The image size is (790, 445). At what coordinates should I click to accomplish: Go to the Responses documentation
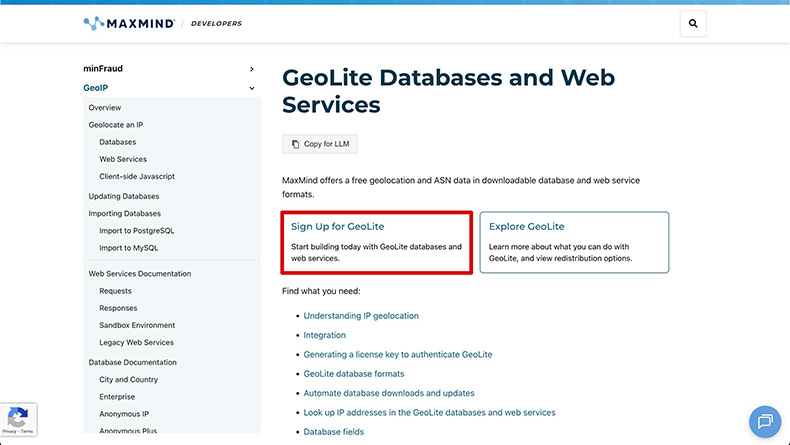point(118,308)
